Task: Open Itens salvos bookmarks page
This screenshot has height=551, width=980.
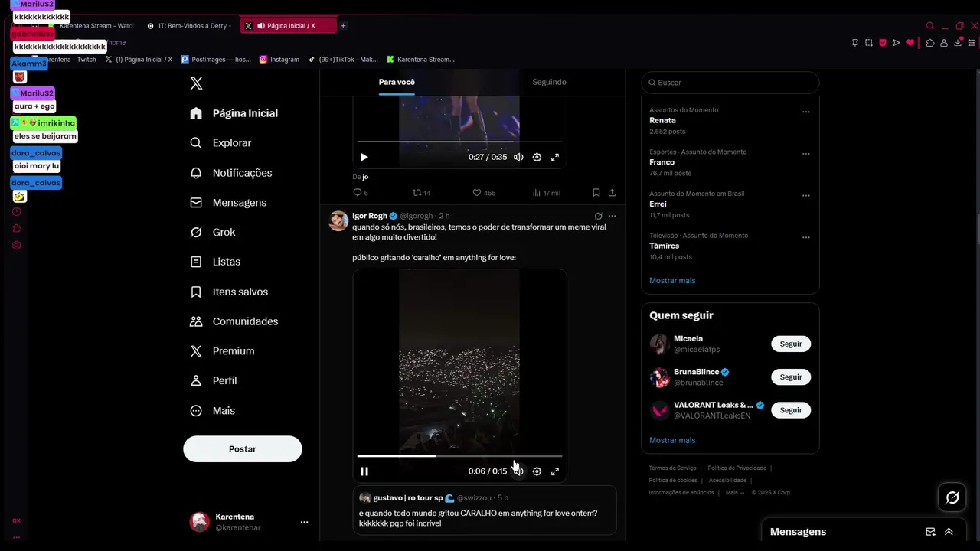Action: pyautogui.click(x=229, y=292)
